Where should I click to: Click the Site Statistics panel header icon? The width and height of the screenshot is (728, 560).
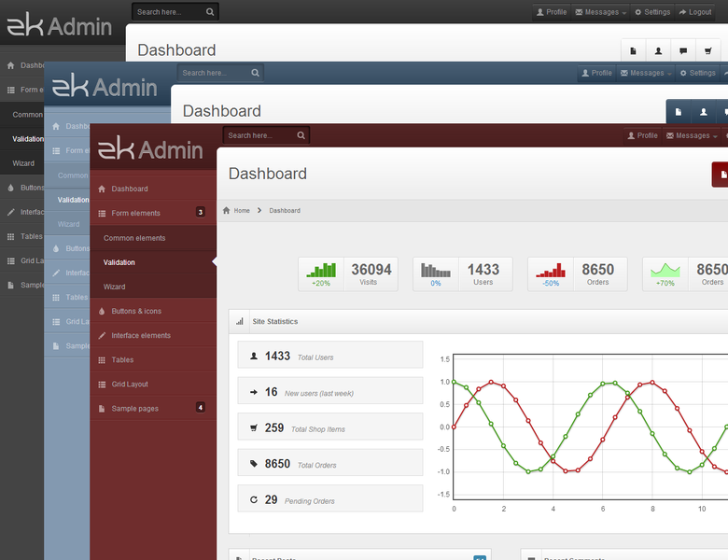click(x=239, y=321)
